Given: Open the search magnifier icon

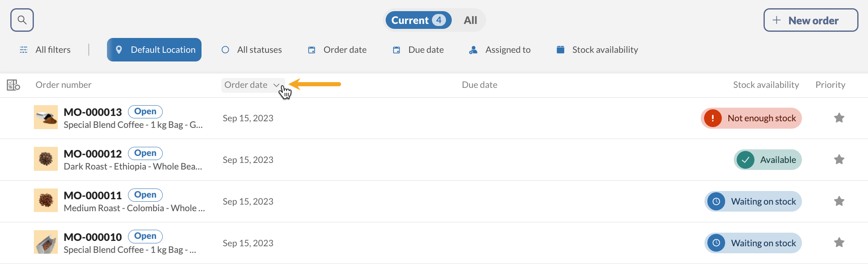Looking at the screenshot, I should point(22,20).
